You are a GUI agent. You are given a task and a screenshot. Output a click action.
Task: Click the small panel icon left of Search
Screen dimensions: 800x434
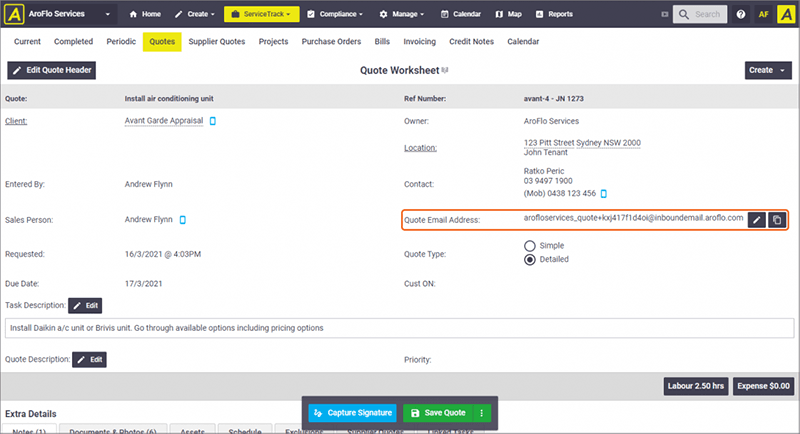click(x=664, y=14)
